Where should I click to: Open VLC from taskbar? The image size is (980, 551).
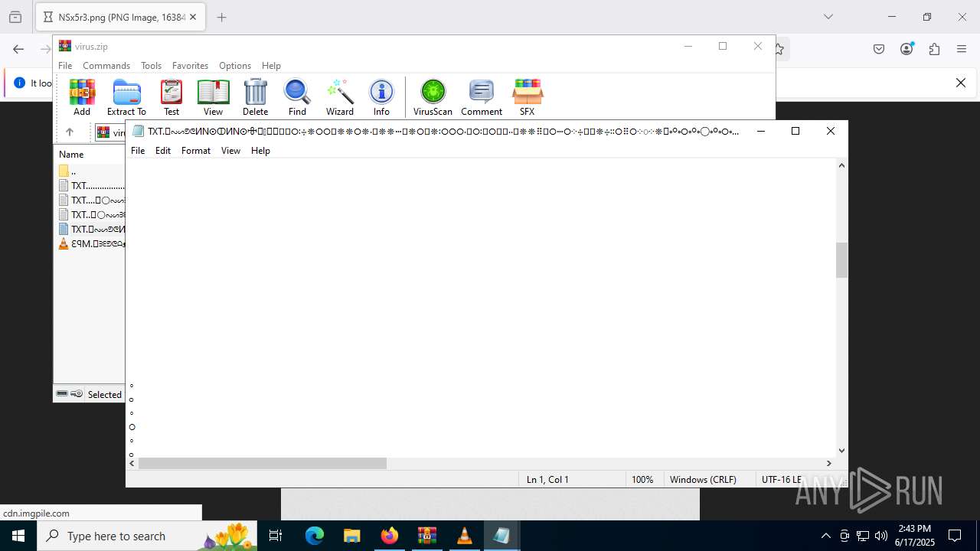[464, 536]
